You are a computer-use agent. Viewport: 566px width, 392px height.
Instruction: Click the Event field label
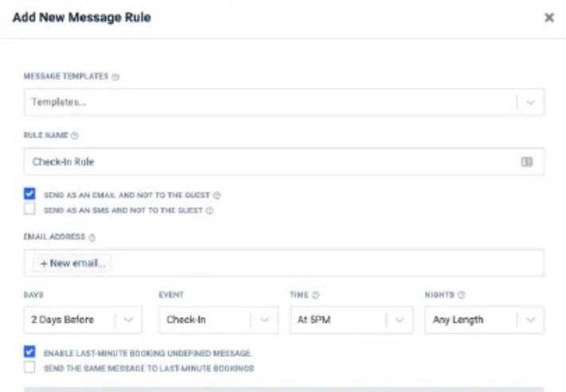click(x=171, y=295)
